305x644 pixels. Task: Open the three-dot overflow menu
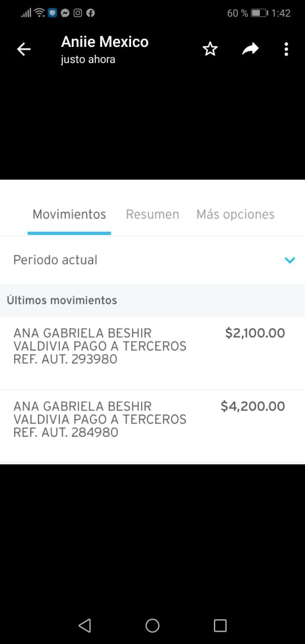pos(286,49)
